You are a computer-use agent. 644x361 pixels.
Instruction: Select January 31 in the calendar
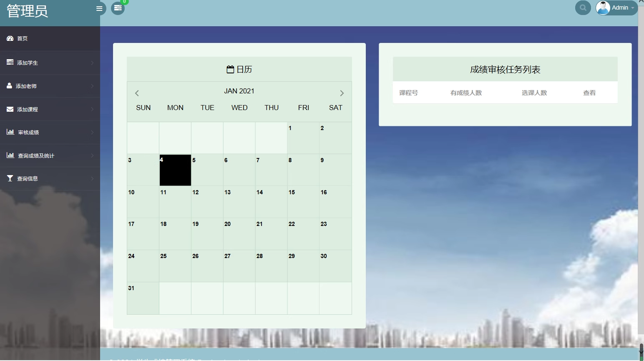pyautogui.click(x=143, y=298)
